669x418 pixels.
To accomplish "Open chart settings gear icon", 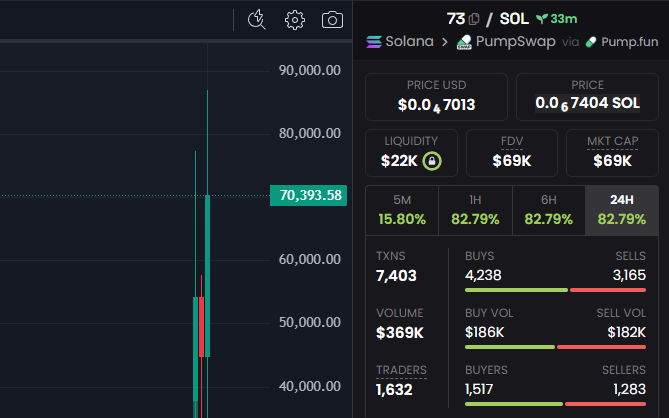I will pos(295,20).
